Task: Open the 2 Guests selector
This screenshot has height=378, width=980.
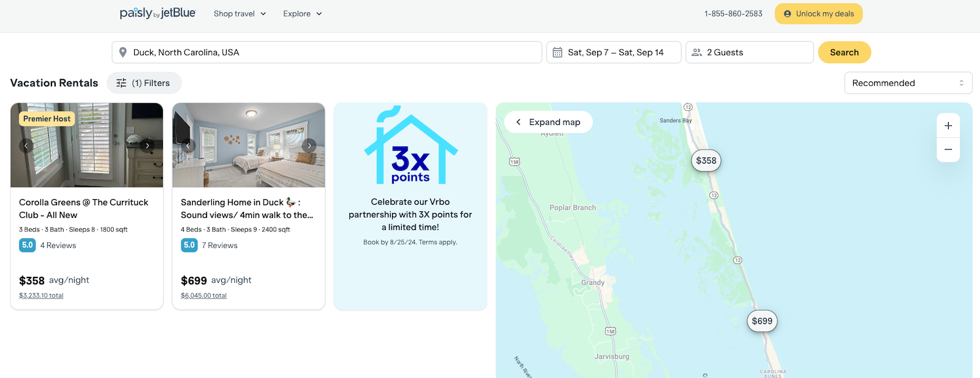Action: [x=749, y=52]
